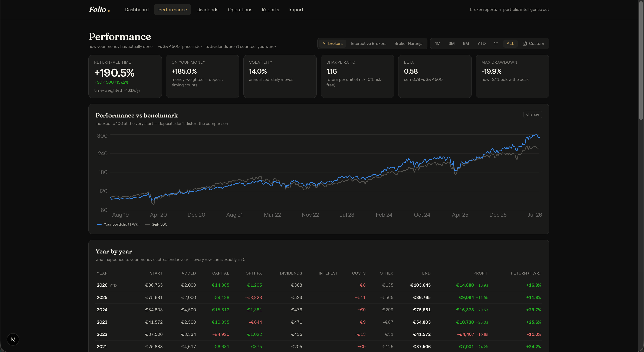The height and width of the screenshot is (352, 644).
Task: Click dividends €523 in 2025 row
Action: [296, 298]
